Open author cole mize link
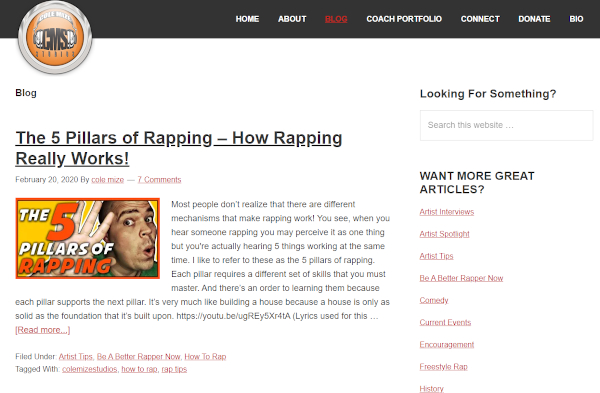Viewport: 600px width, 393px height. [x=108, y=179]
